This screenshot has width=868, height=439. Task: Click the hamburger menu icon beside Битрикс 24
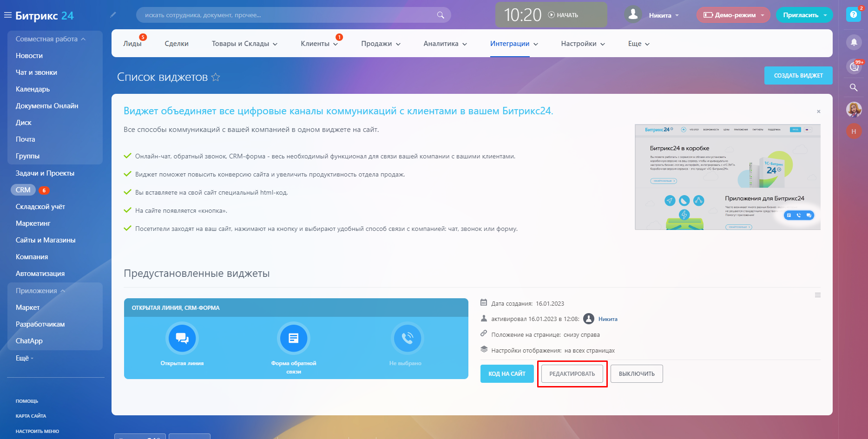(x=7, y=15)
